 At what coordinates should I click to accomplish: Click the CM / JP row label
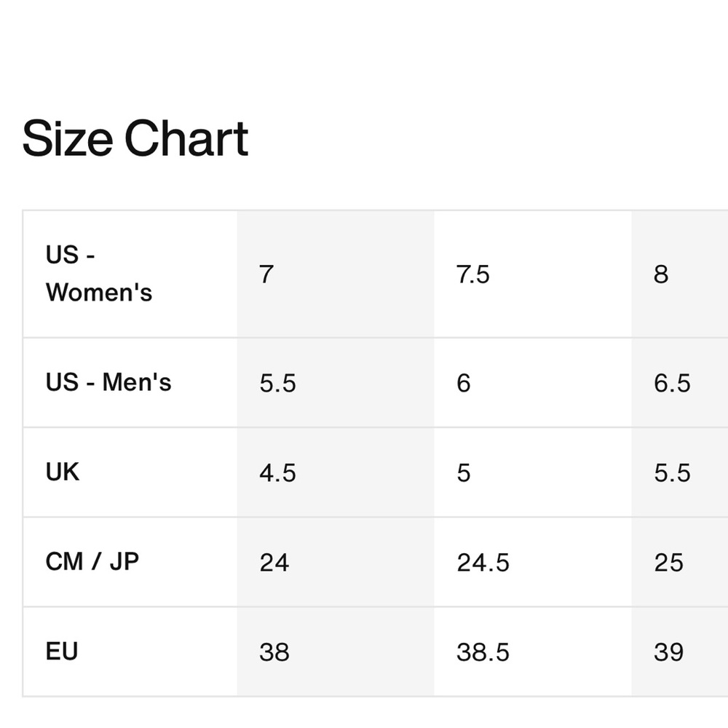92,562
